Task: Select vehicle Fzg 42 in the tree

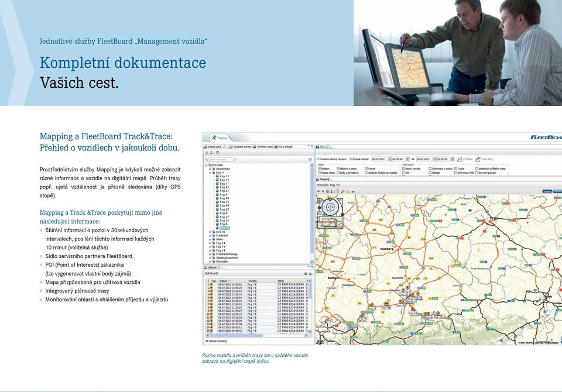Action: coord(222,187)
